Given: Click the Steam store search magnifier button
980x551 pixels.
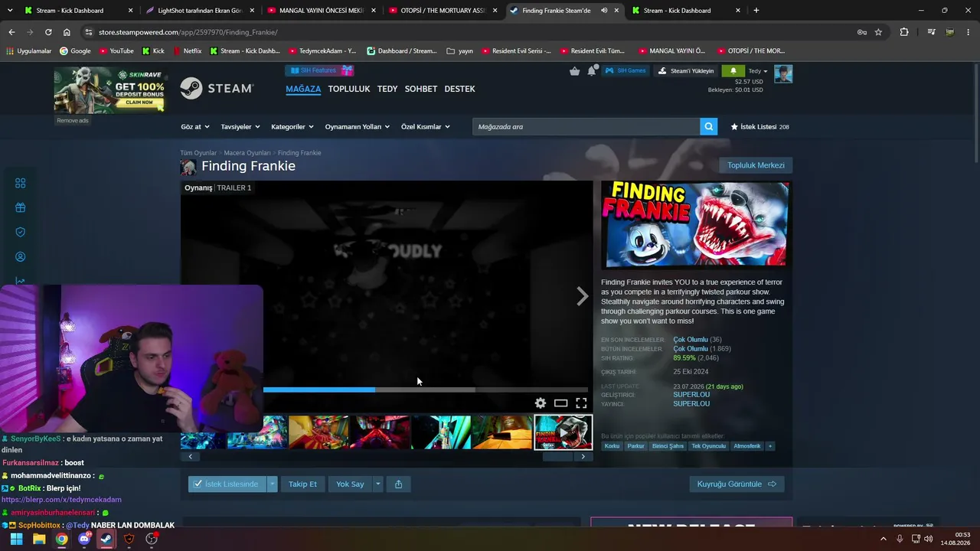Looking at the screenshot, I should pos(709,126).
